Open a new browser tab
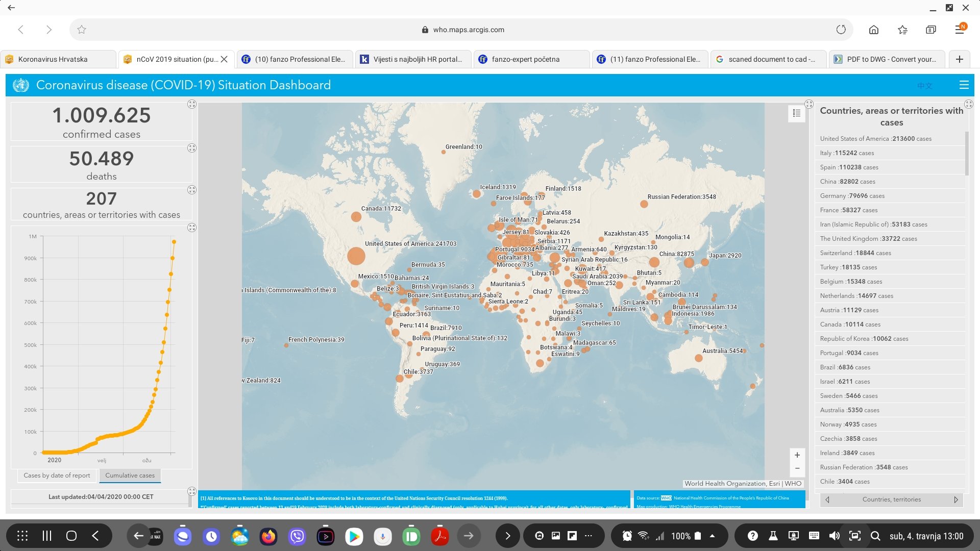Image resolution: width=980 pixels, height=551 pixels. point(959,59)
